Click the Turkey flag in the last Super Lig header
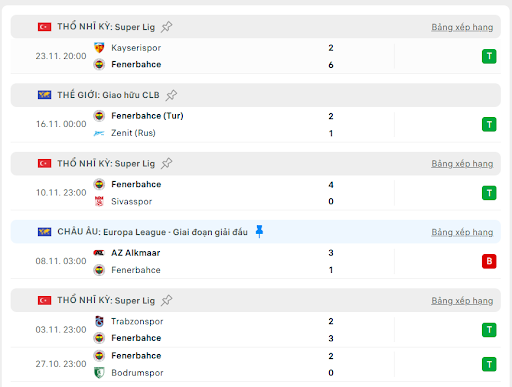Image resolution: width=512 pixels, height=387 pixels. pos(44,300)
